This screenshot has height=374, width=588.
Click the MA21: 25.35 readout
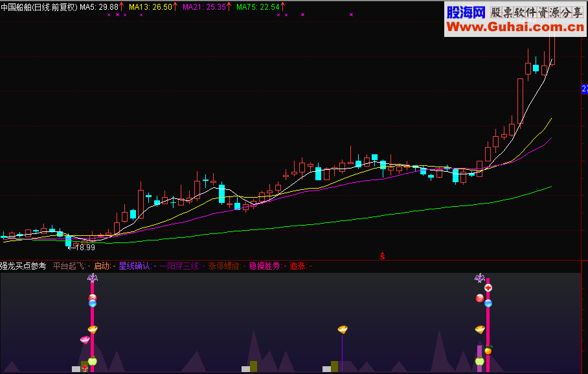pos(205,6)
